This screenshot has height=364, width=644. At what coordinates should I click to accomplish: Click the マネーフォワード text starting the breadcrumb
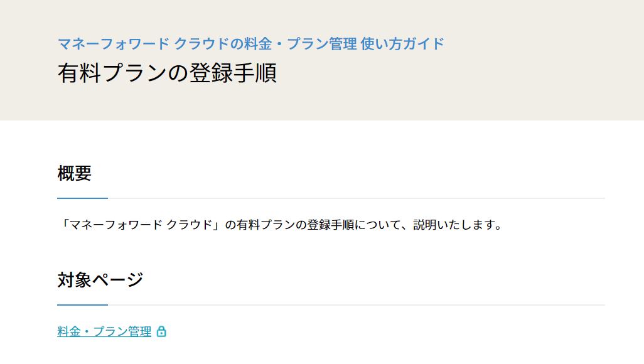[114, 43]
